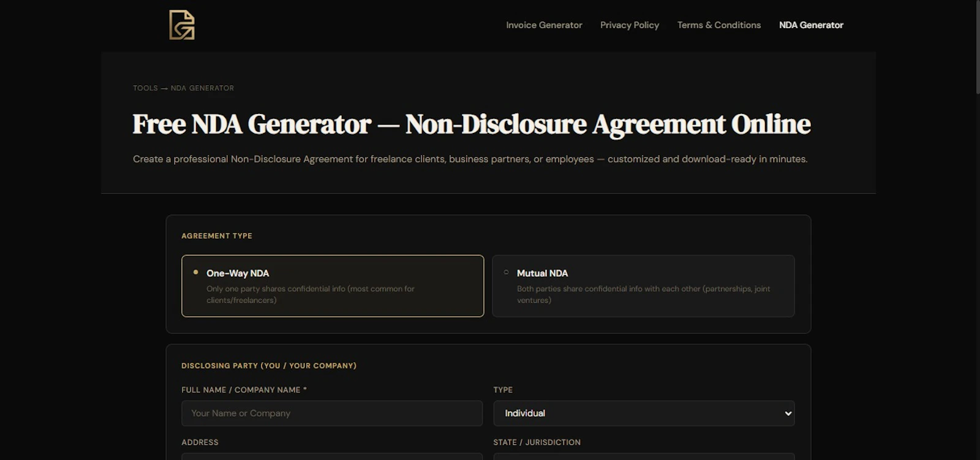Go to Terms & Conditions
Image resolution: width=980 pixels, height=460 pixels.
click(719, 25)
